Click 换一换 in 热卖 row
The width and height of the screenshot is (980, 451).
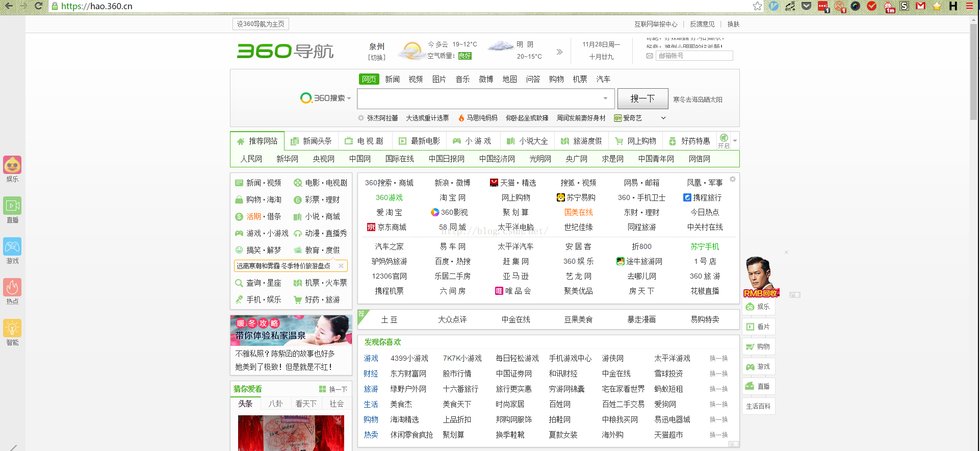coord(718,435)
